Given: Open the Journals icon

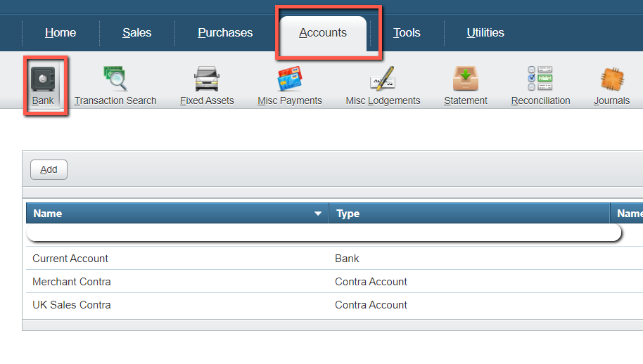Looking at the screenshot, I should (x=611, y=79).
